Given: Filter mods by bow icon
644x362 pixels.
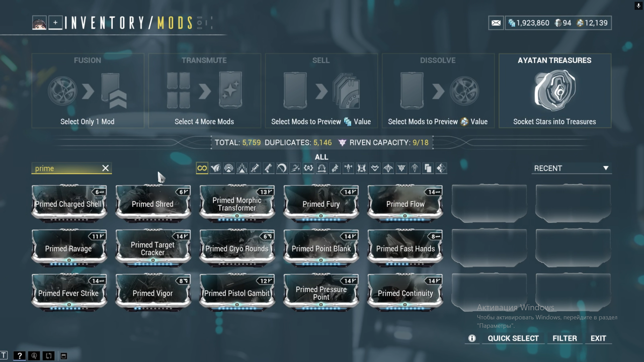Looking at the screenshot, I should click(282, 168).
